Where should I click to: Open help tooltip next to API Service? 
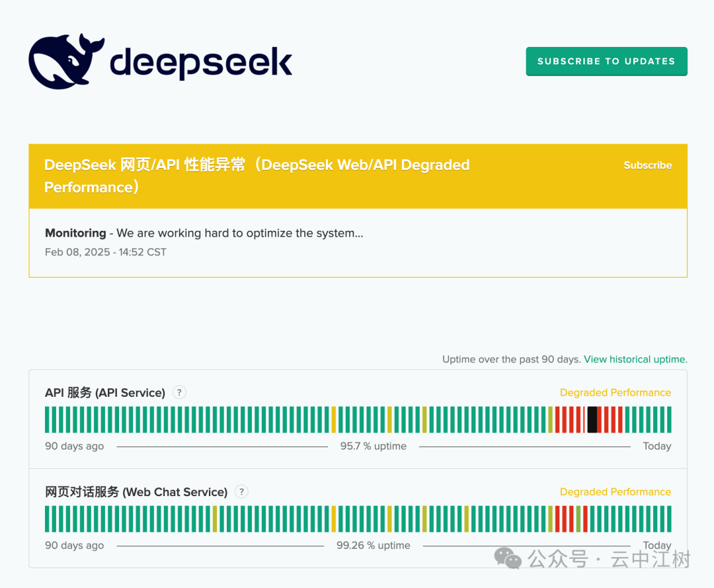(x=179, y=392)
